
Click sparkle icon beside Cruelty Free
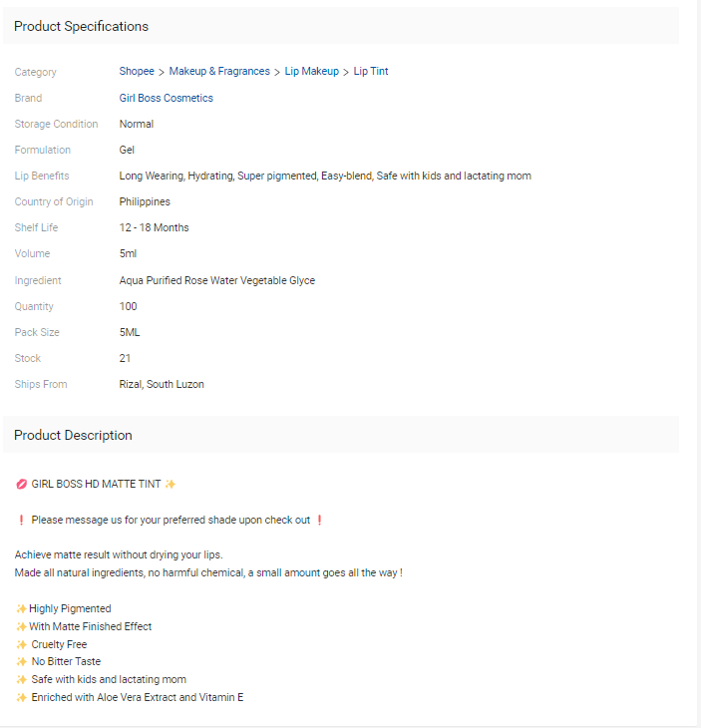coord(21,645)
